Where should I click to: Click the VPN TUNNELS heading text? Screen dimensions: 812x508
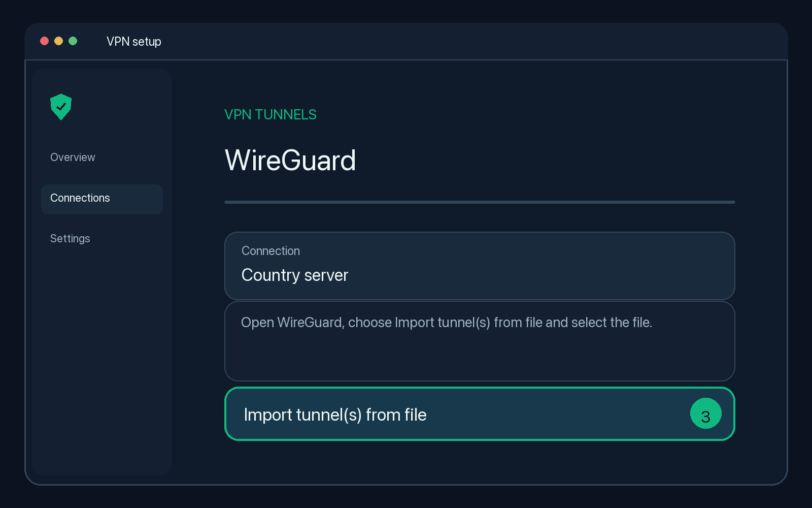pyautogui.click(x=270, y=115)
